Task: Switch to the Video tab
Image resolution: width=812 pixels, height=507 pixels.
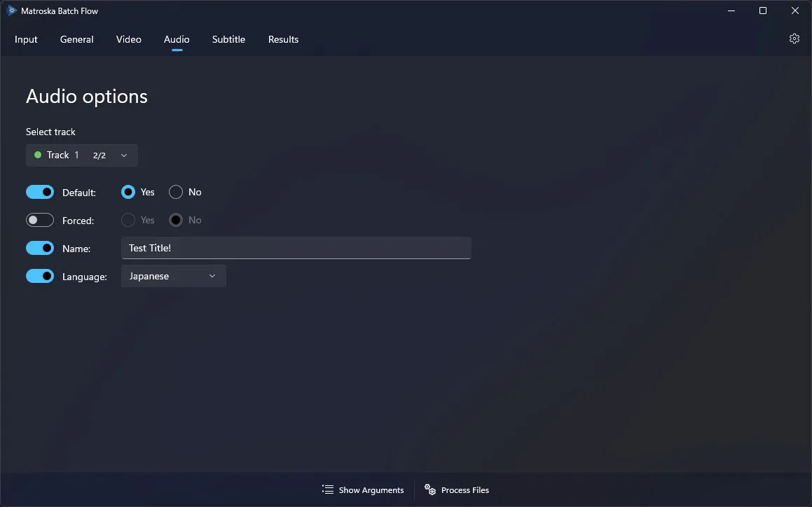Action: click(128, 39)
